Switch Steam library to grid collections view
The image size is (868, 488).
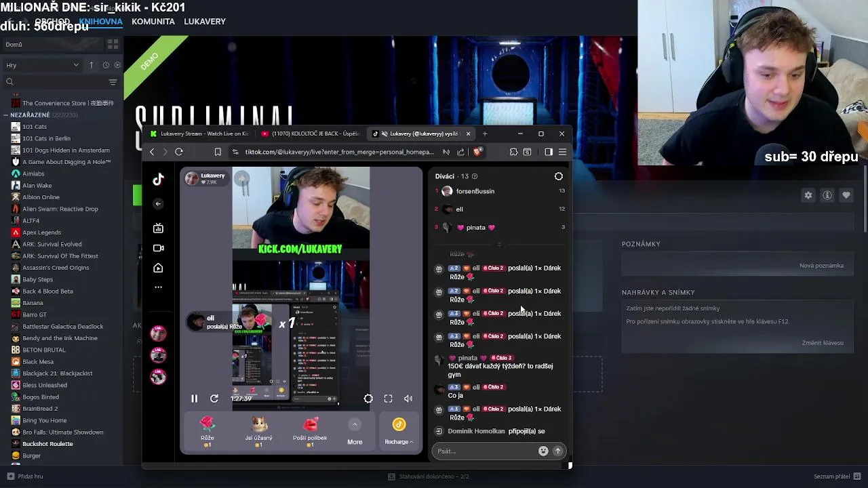coord(113,44)
